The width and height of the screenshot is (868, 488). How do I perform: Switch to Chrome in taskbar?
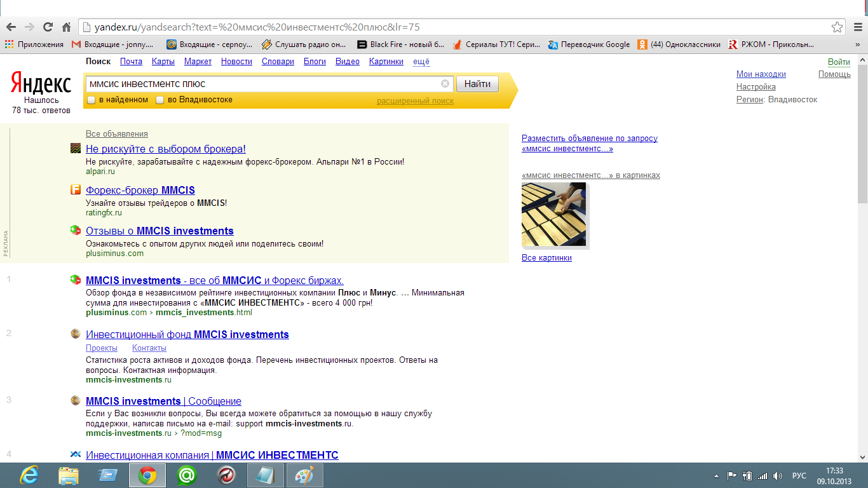pos(147,475)
